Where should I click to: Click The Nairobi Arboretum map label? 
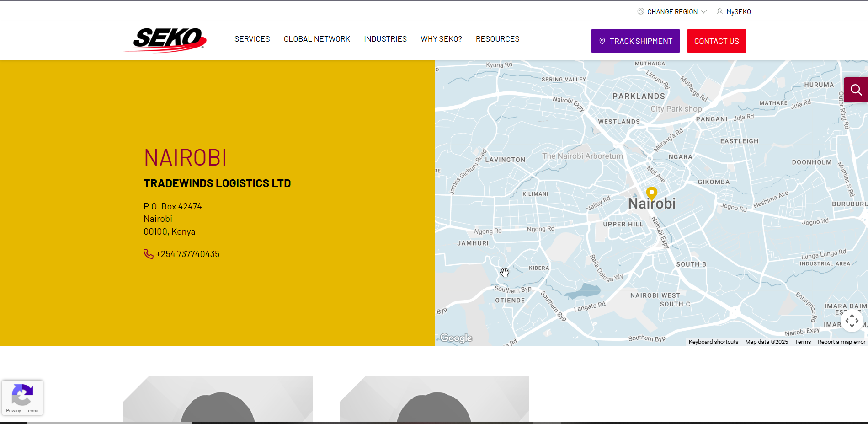coord(582,156)
